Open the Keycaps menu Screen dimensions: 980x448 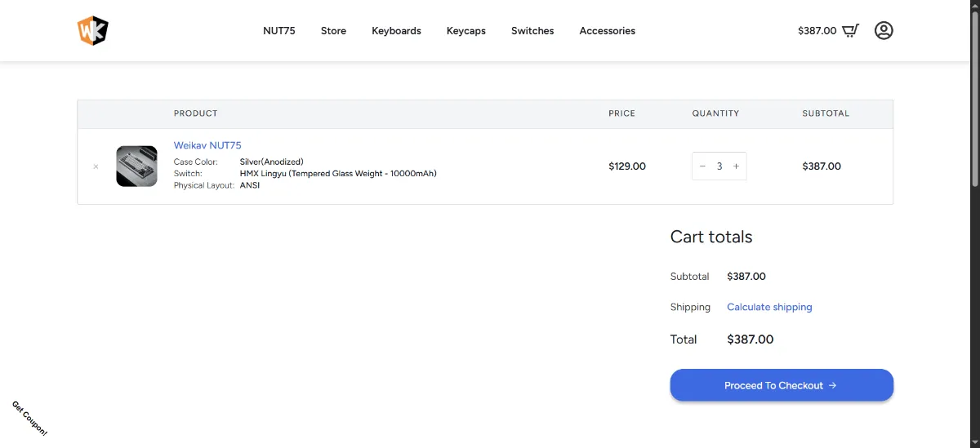pyautogui.click(x=466, y=31)
